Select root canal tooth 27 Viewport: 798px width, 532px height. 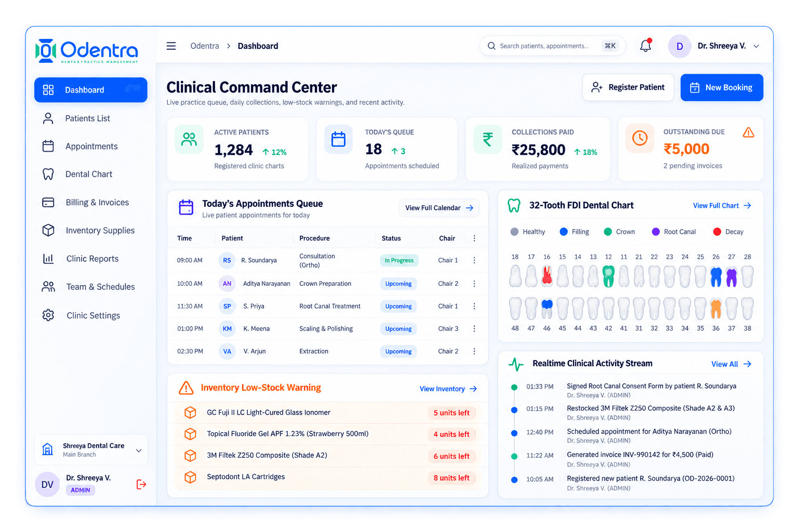pos(731,276)
